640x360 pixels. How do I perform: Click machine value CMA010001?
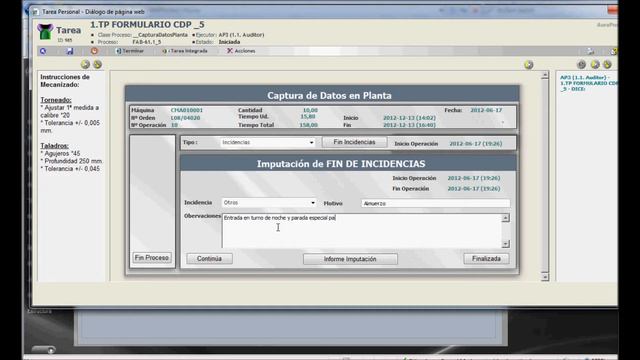187,110
